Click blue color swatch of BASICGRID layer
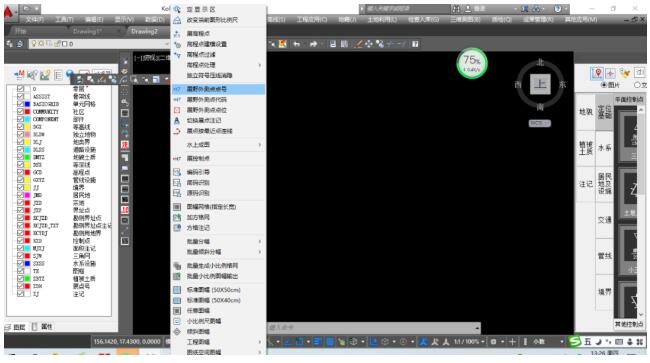The image size is (650, 363). pos(27,104)
